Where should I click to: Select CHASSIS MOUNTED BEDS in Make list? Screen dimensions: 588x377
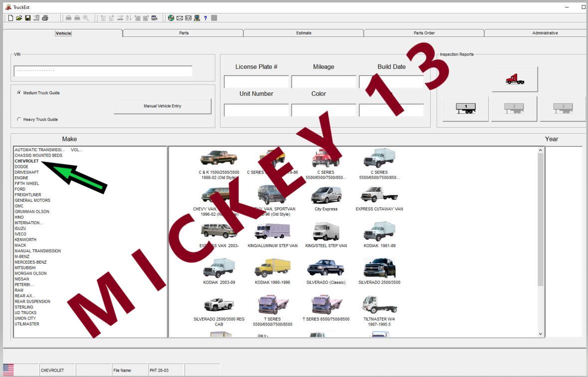[38, 155]
